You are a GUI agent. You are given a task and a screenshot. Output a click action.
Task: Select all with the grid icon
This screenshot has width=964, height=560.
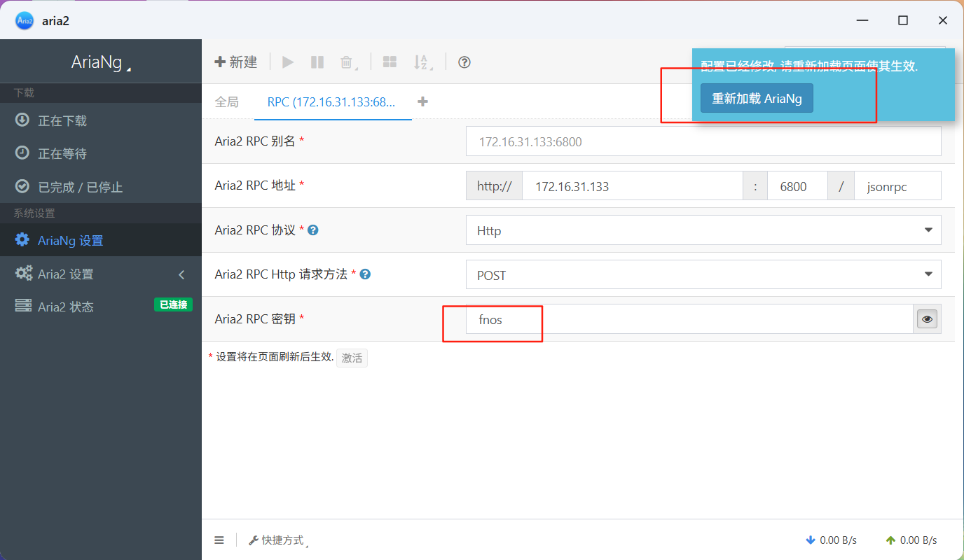click(390, 62)
